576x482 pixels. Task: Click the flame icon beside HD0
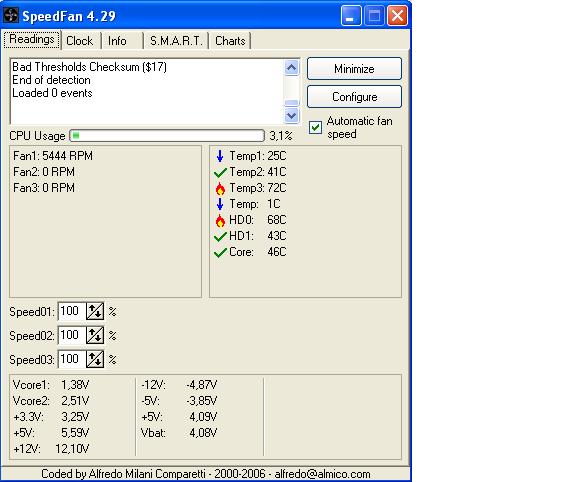click(x=220, y=220)
